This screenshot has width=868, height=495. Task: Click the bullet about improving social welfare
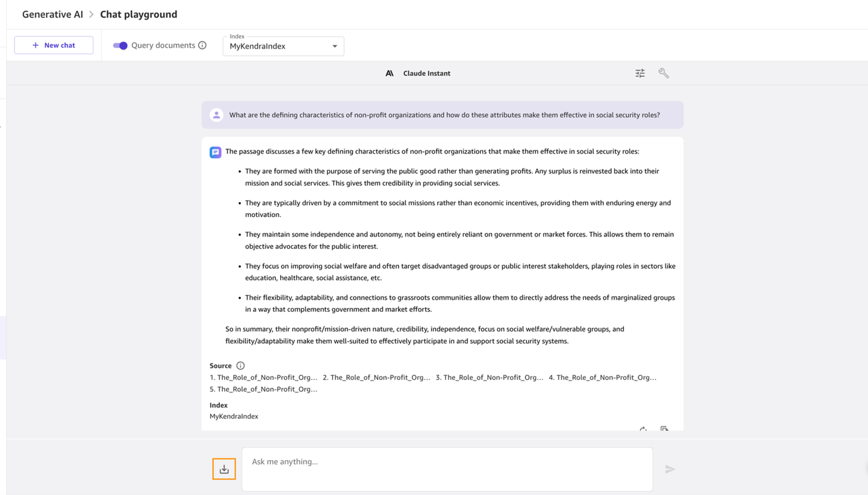coord(460,272)
